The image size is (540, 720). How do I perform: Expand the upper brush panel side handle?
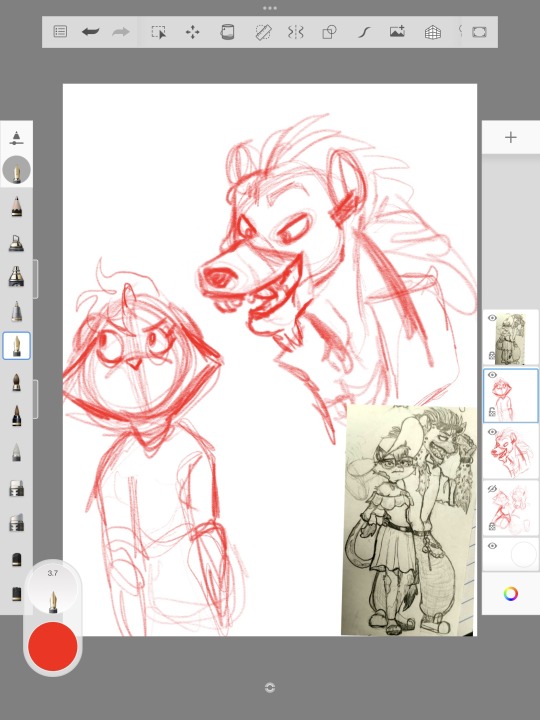[x=35, y=279]
